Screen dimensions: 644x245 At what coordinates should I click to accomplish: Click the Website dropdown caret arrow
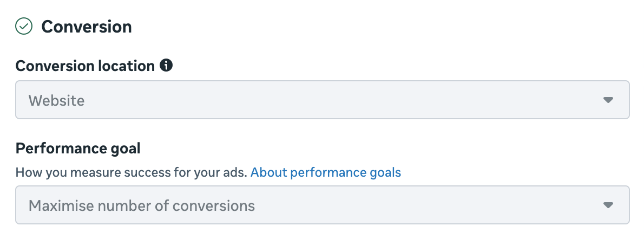(x=608, y=100)
